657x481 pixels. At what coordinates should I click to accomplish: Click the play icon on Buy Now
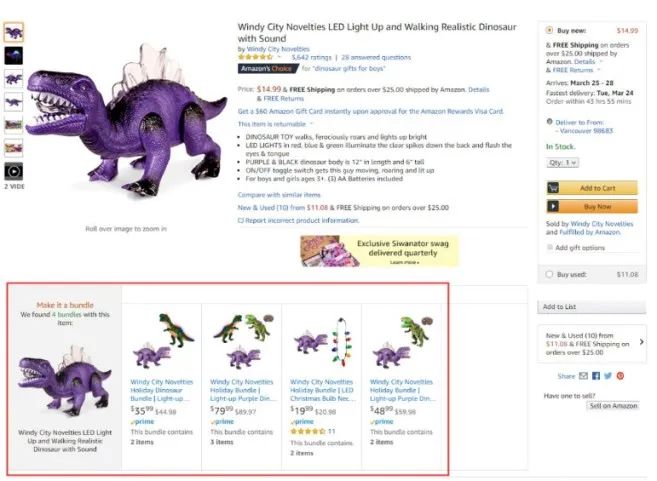[553, 206]
